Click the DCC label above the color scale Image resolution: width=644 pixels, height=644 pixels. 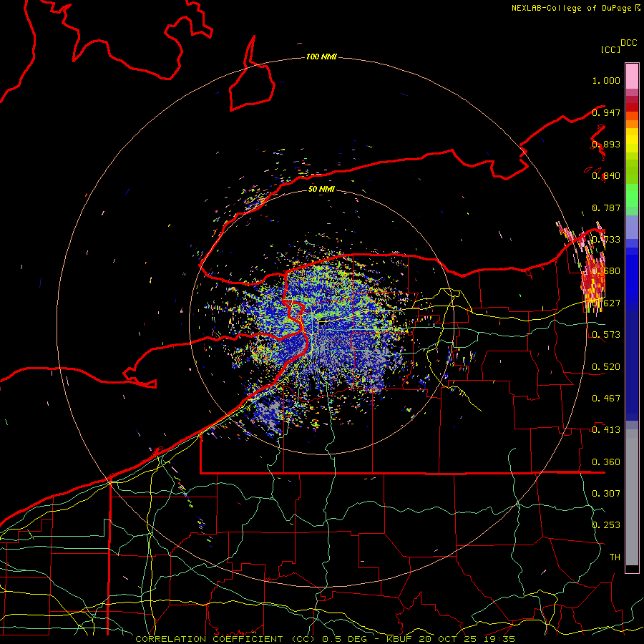628,43
